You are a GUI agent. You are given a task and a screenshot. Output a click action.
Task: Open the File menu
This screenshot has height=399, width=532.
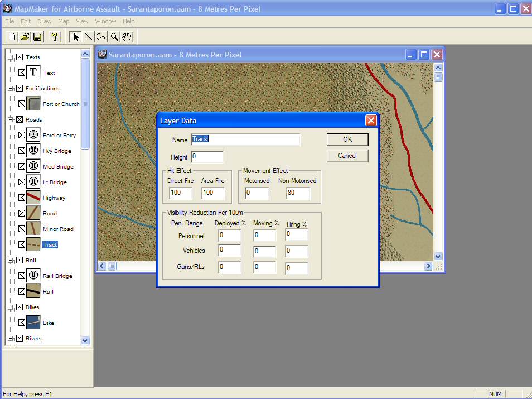(x=9, y=21)
